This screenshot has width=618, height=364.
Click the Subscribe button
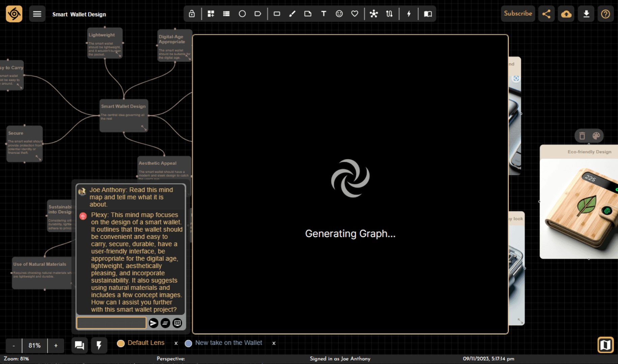[518, 13]
